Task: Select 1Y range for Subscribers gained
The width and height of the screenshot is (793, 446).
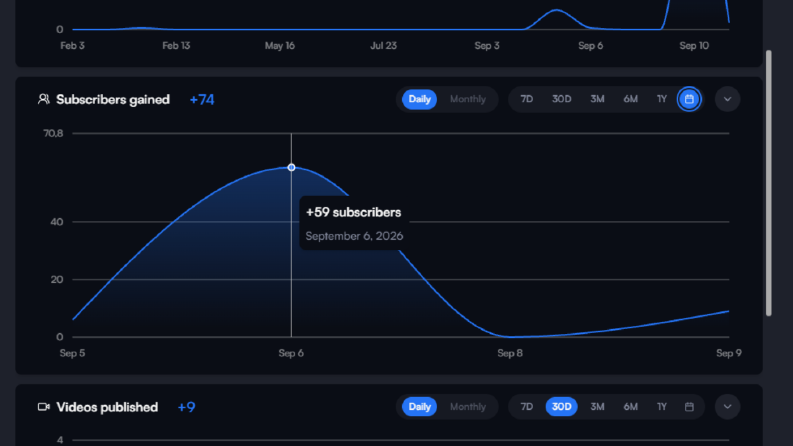Action: [x=662, y=99]
